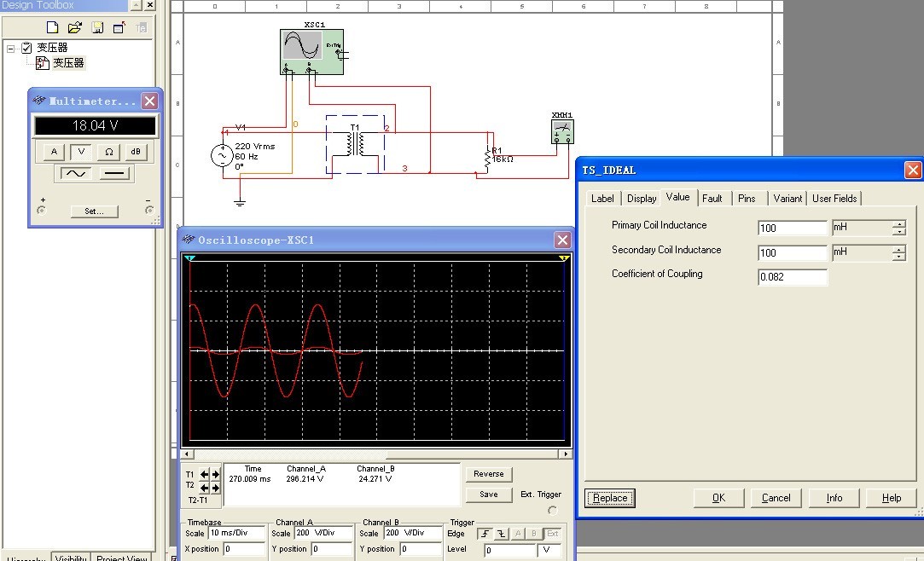Click the Coefficient of Coupling field
924x561 pixels.
click(x=792, y=277)
